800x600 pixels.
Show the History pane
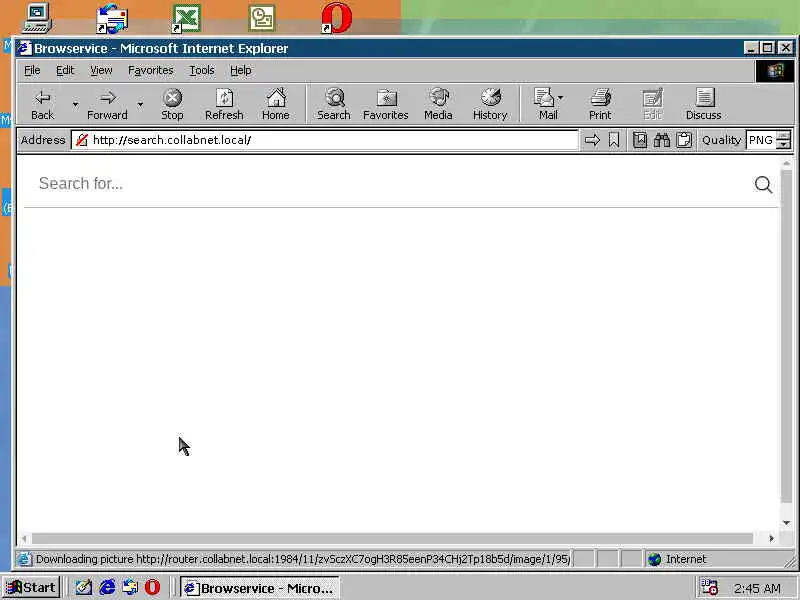pos(490,105)
